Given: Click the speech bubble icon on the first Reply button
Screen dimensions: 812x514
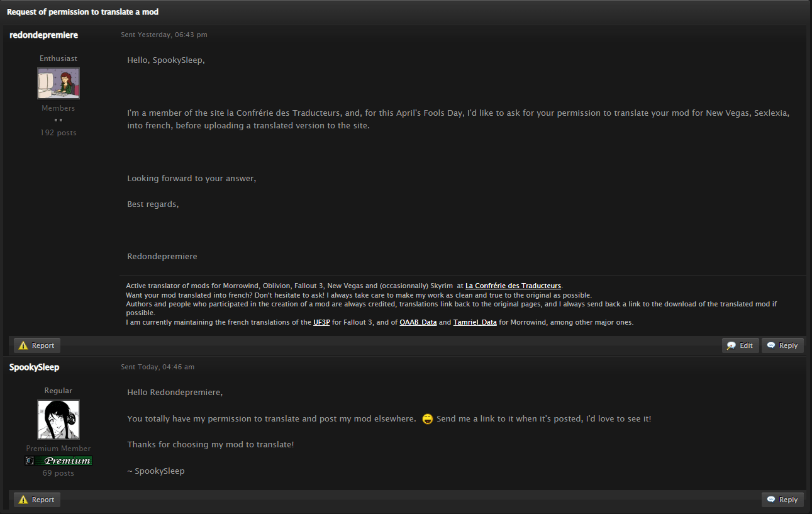Looking at the screenshot, I should point(771,345).
